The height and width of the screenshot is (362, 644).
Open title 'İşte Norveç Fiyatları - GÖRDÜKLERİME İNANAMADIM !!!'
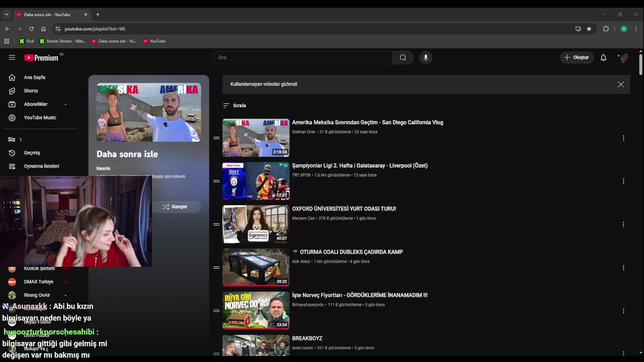(360, 295)
